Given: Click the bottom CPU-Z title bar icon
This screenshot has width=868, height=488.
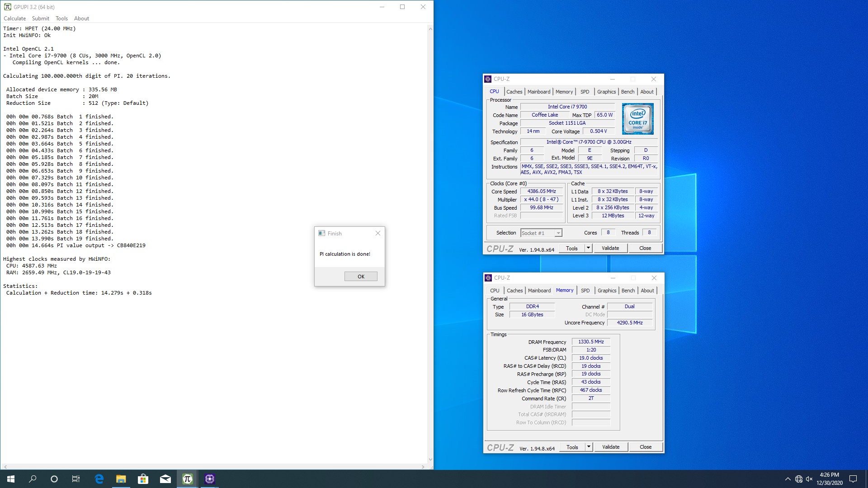Looking at the screenshot, I should (x=489, y=278).
